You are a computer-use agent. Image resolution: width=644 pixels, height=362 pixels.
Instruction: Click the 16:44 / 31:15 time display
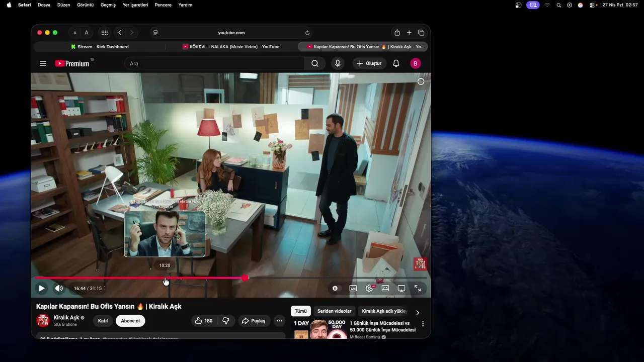point(88,288)
